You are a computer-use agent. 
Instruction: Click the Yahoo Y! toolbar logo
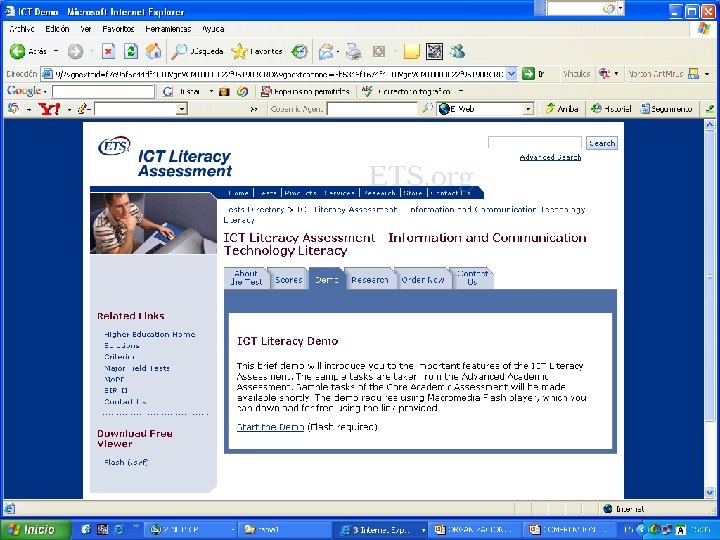50,109
